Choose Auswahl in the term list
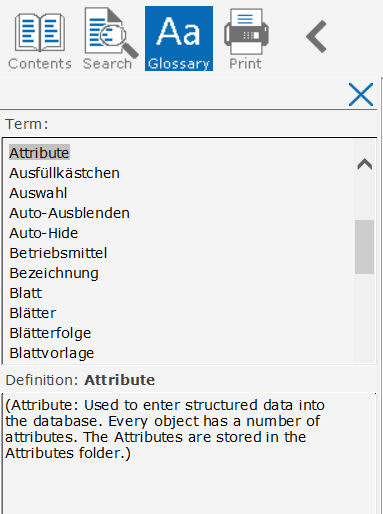Viewport: 383px width, 514px height. click(x=38, y=193)
